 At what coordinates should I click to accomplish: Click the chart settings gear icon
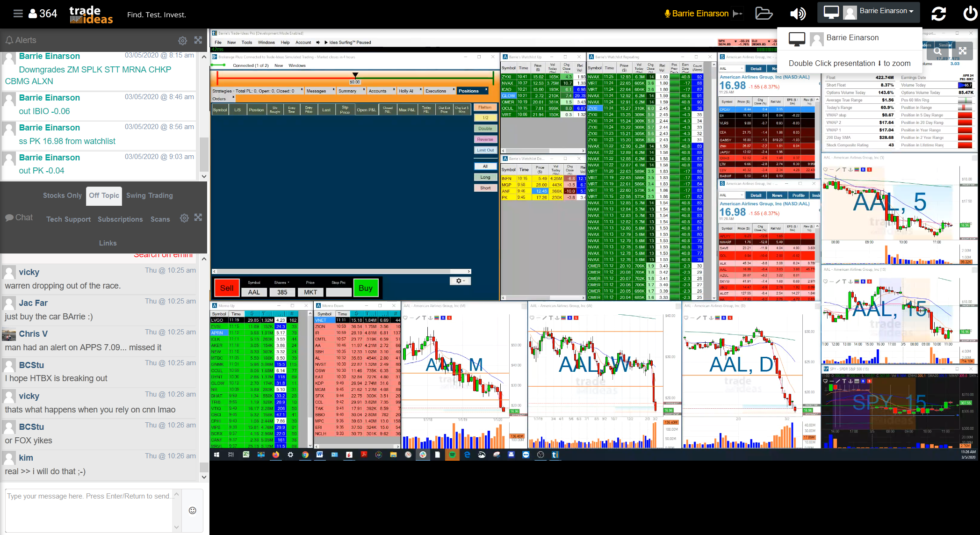tap(458, 281)
